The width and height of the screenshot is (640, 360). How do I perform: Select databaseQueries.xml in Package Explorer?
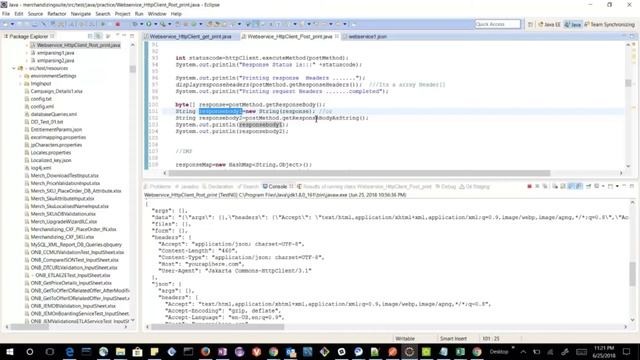coord(53,114)
